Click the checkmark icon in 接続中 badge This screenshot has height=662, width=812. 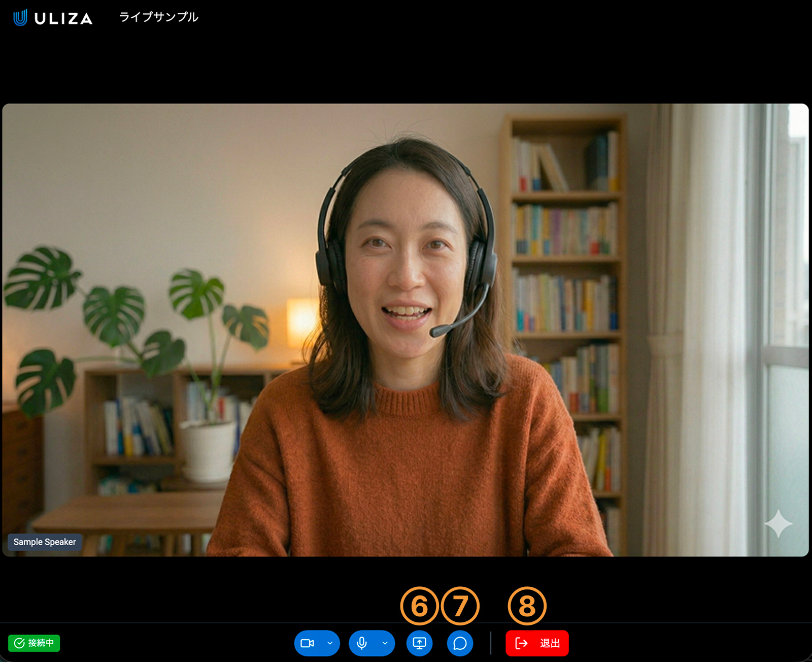click(x=19, y=643)
